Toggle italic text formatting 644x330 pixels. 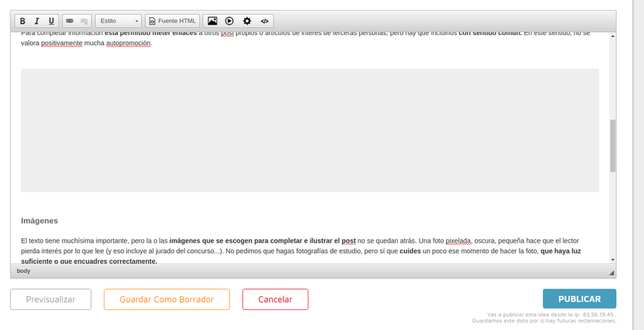(x=37, y=21)
